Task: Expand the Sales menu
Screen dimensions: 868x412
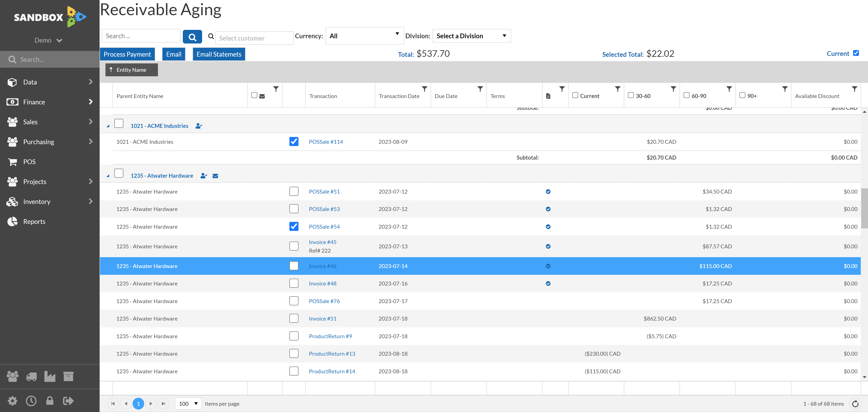Action: (x=50, y=122)
